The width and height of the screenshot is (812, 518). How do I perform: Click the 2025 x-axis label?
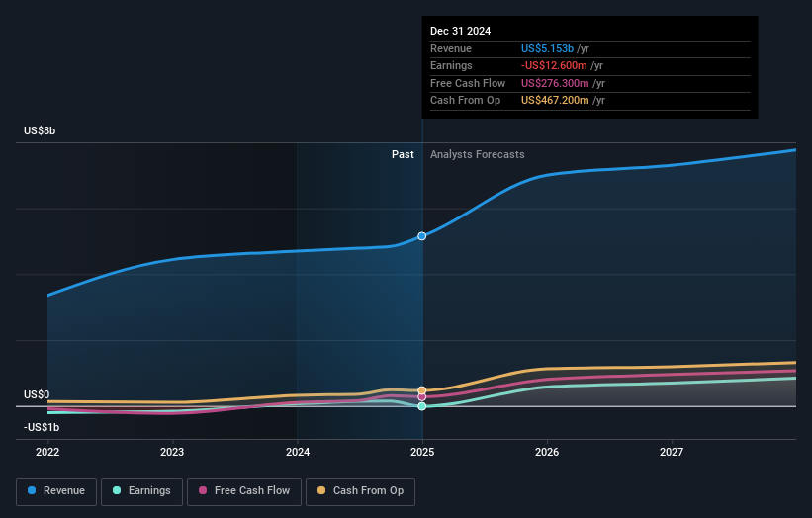[x=422, y=452]
